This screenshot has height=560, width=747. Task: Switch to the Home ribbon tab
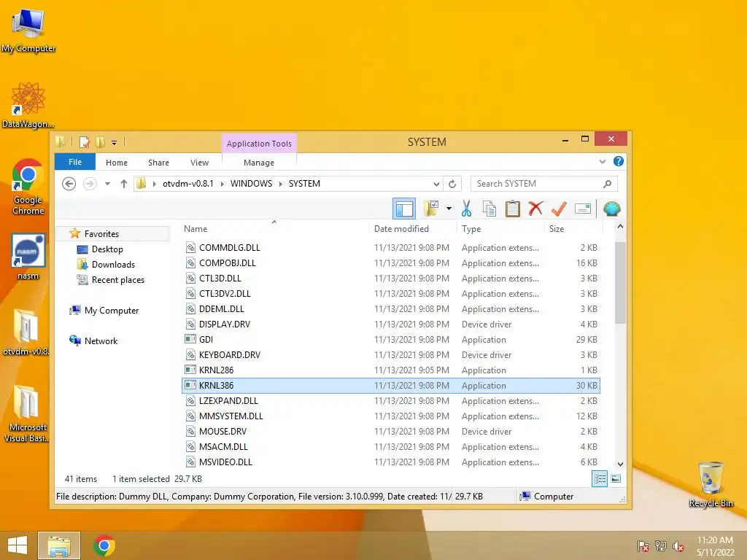click(117, 163)
